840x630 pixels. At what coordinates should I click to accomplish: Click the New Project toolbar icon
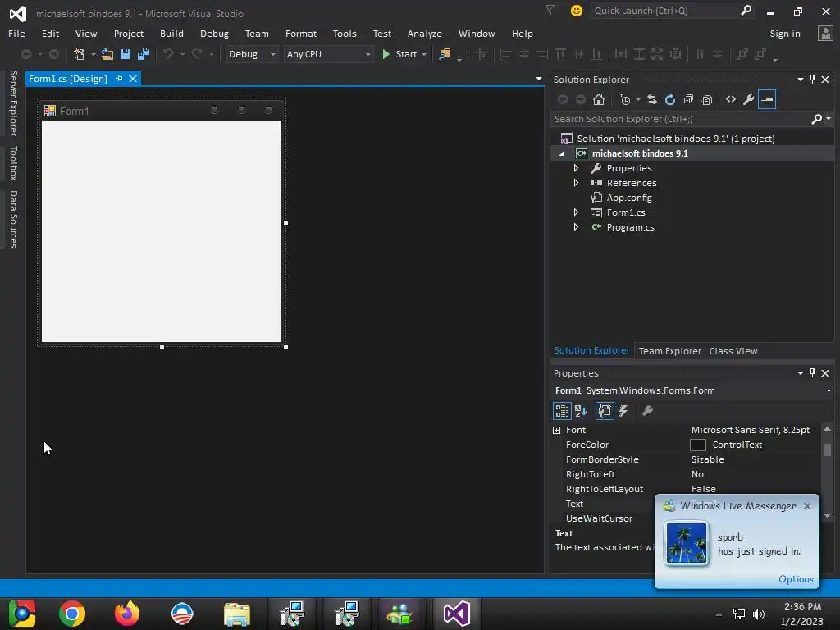(80, 54)
